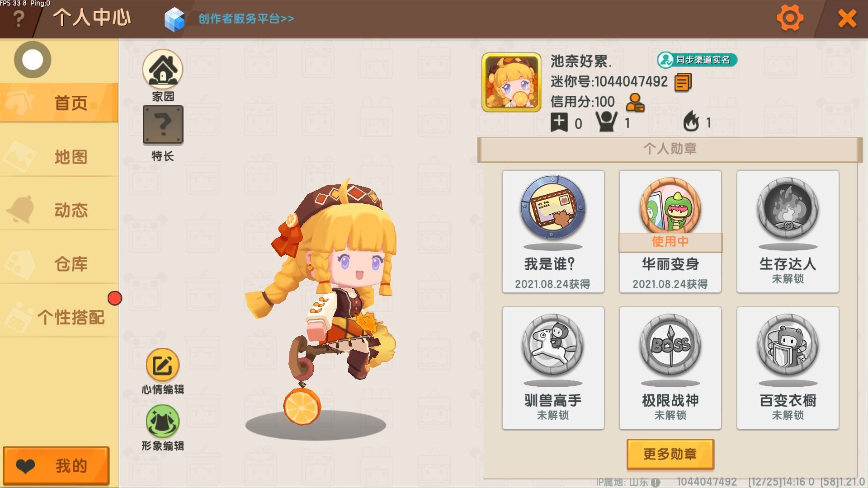This screenshot has width=868, height=488.
Task: Switch to the 动态 tab
Action: point(59,210)
